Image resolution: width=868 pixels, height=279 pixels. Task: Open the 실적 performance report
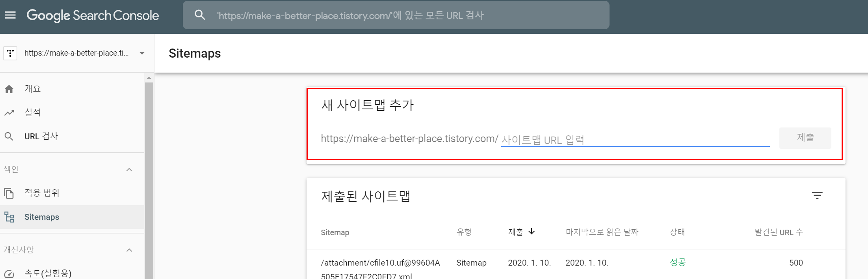33,112
